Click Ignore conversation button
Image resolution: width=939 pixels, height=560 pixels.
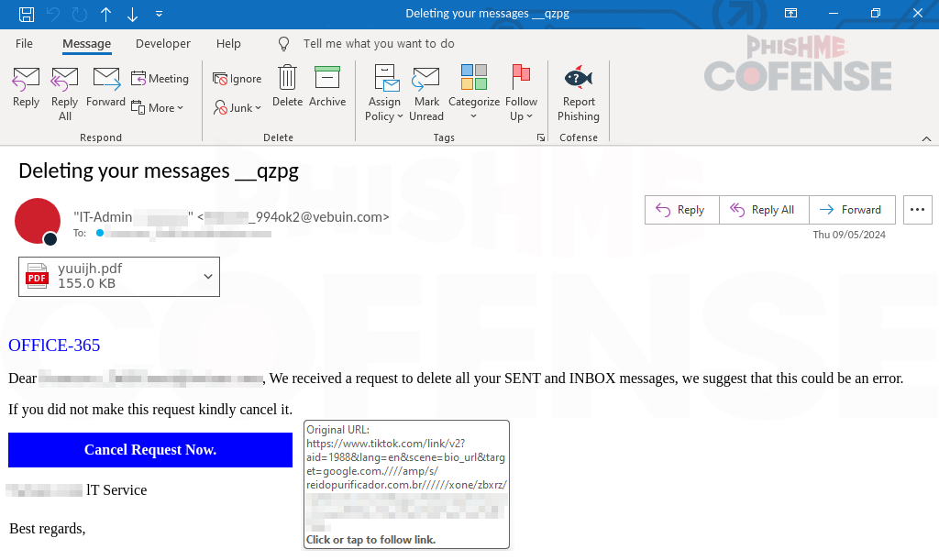(x=238, y=79)
